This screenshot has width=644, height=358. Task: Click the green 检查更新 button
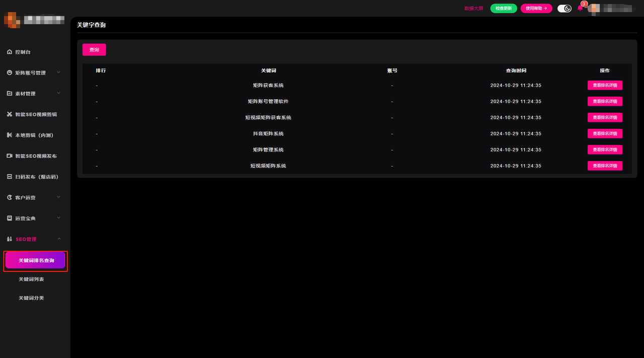[503, 9]
